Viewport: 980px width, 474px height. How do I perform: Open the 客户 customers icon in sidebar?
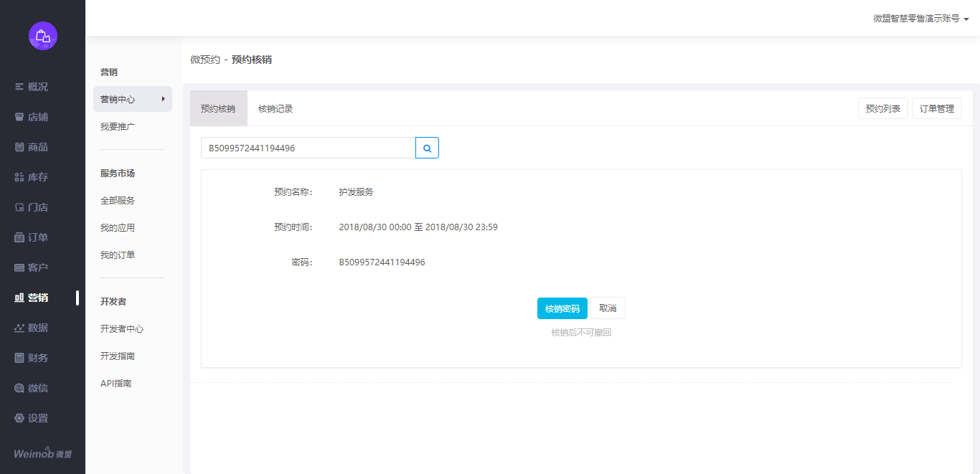pos(19,267)
